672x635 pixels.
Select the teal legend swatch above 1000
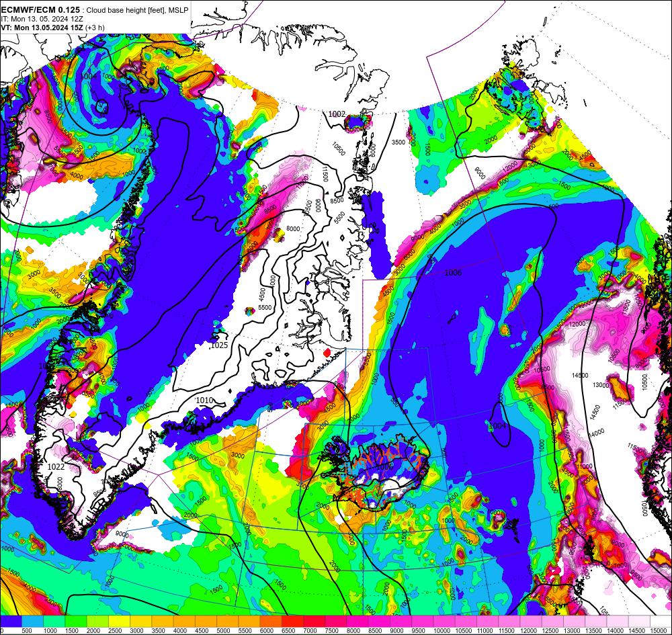tap(54, 622)
